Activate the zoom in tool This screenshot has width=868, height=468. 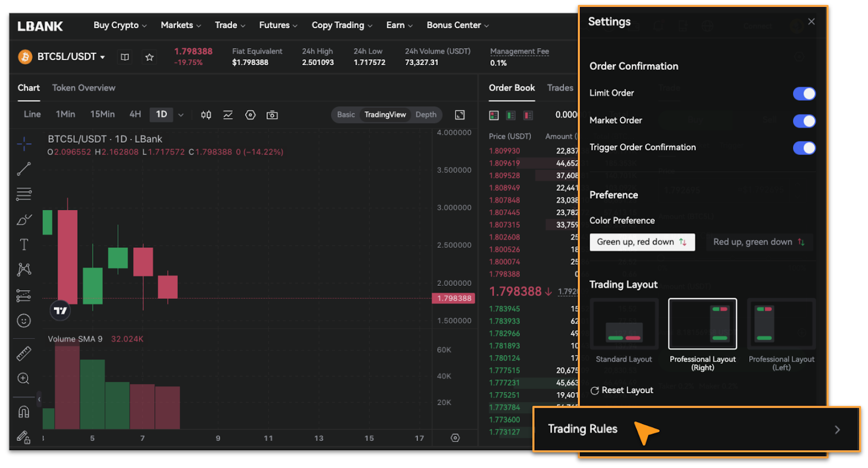pyautogui.click(x=24, y=379)
